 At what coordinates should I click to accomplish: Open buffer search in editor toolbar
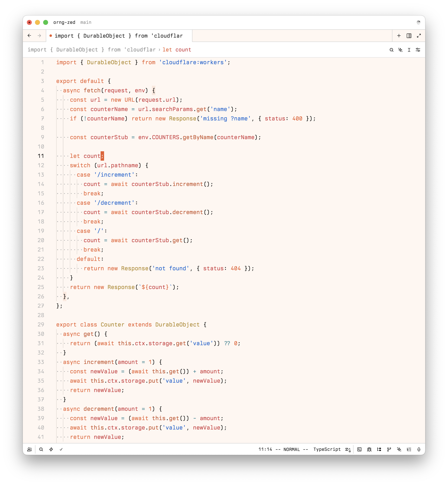click(391, 50)
